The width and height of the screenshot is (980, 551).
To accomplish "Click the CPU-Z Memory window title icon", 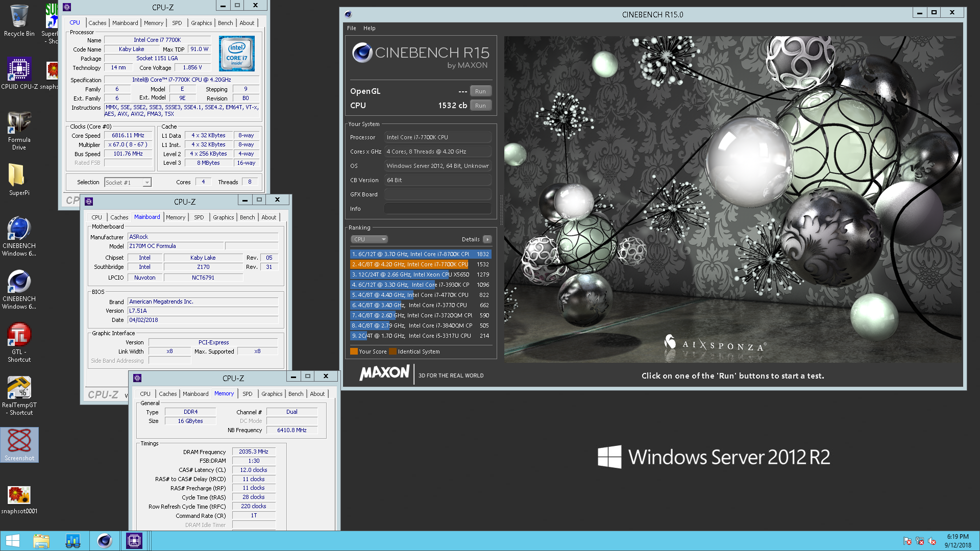I will 137,378.
